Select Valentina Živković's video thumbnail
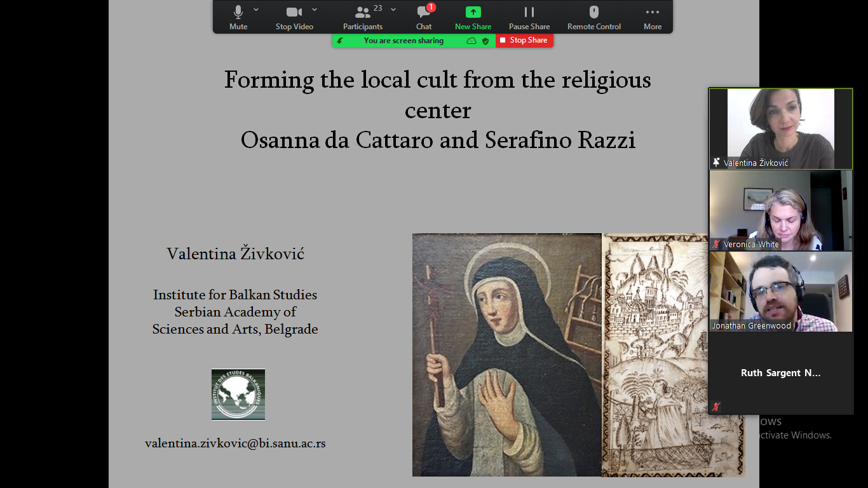This screenshot has height=488, width=868. pos(780,128)
